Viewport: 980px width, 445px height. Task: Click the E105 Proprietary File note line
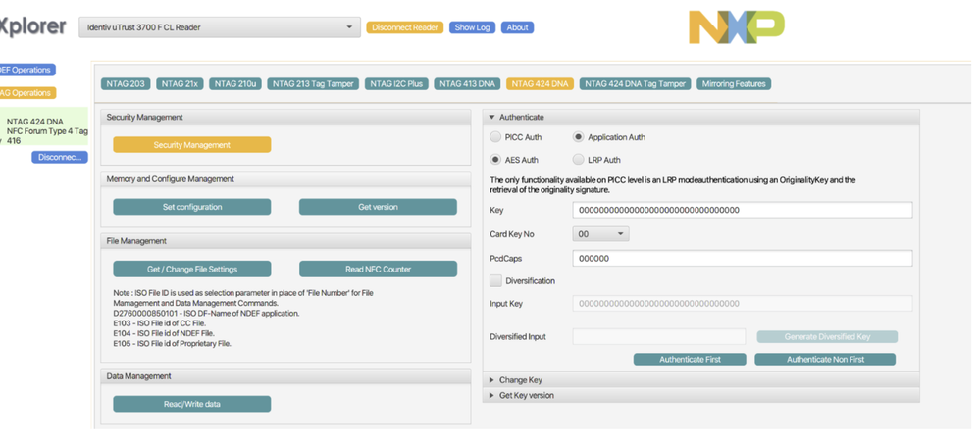coord(173,343)
